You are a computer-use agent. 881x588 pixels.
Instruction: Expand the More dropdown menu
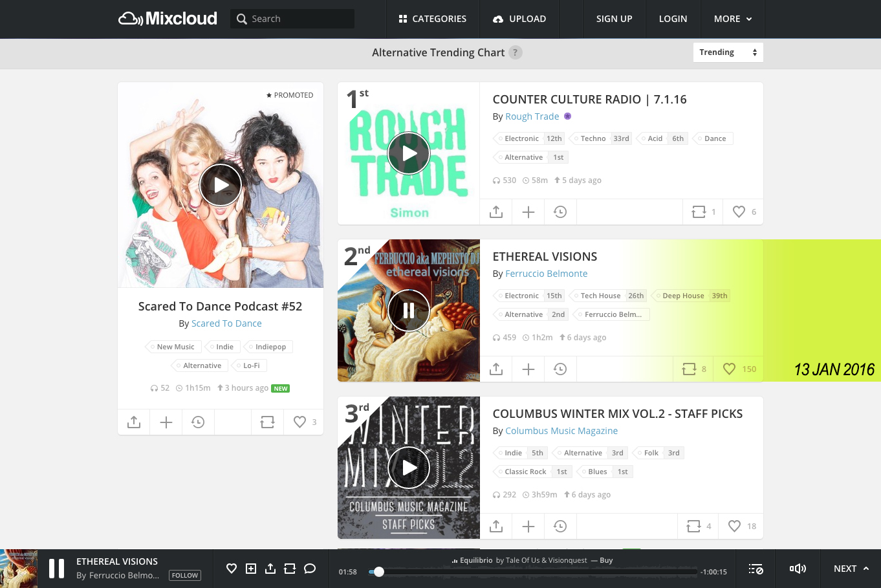(733, 19)
